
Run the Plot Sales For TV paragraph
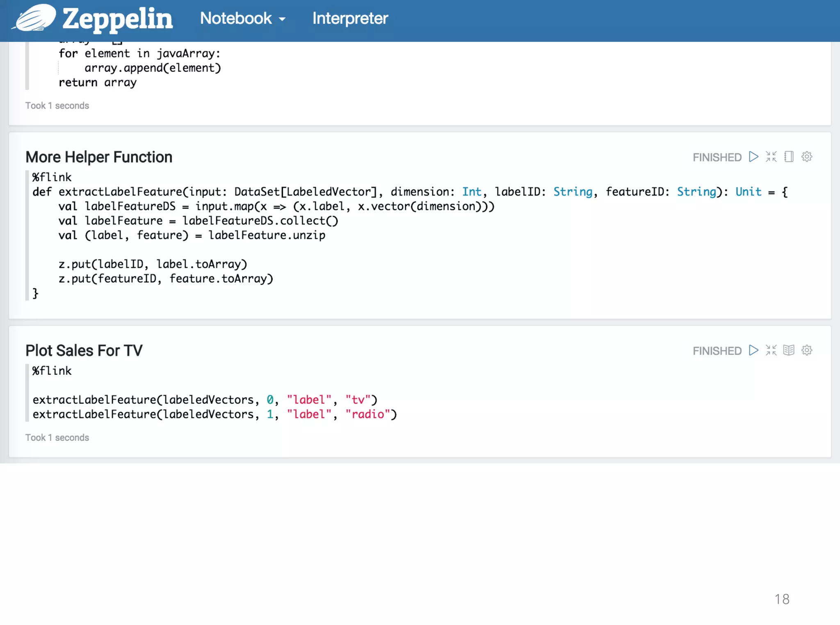(753, 350)
